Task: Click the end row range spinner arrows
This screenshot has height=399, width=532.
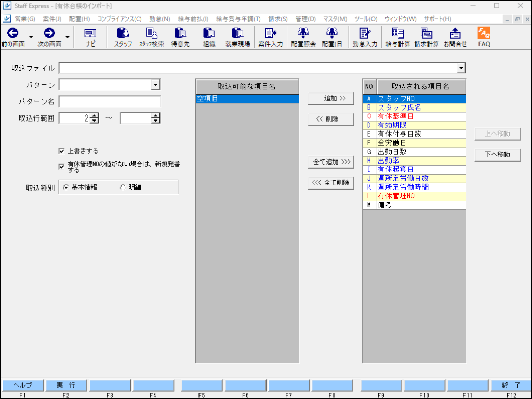Action: click(156, 118)
